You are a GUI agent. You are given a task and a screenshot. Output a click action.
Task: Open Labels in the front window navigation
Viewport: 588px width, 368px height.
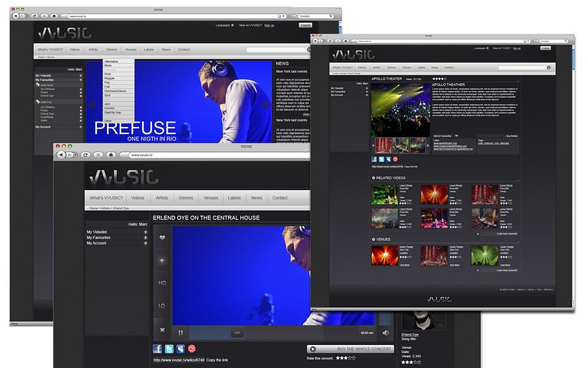(x=234, y=198)
